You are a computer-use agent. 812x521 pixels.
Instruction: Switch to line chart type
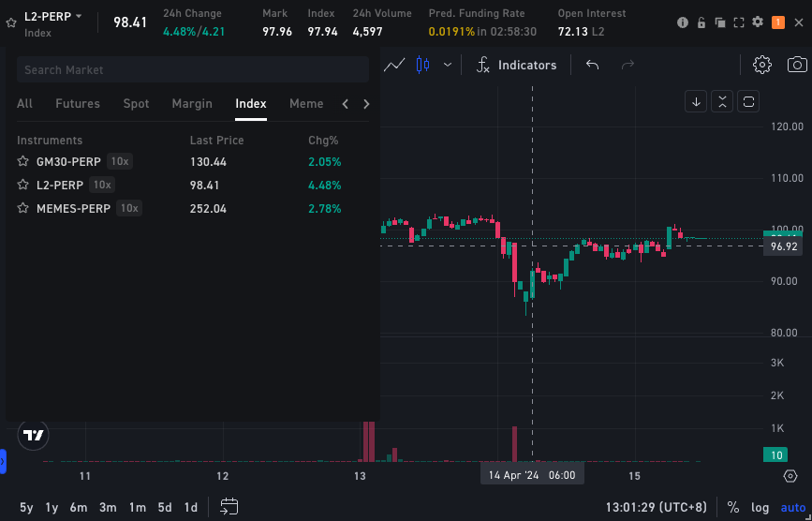pos(394,65)
